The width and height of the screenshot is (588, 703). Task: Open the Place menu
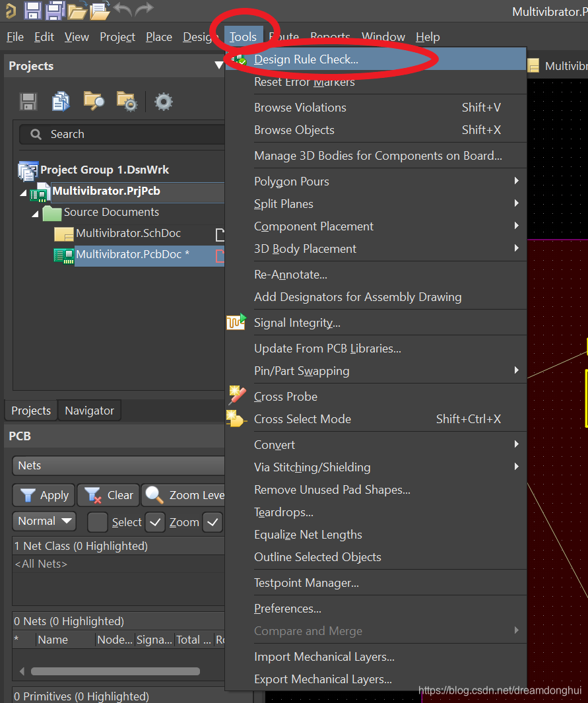158,37
